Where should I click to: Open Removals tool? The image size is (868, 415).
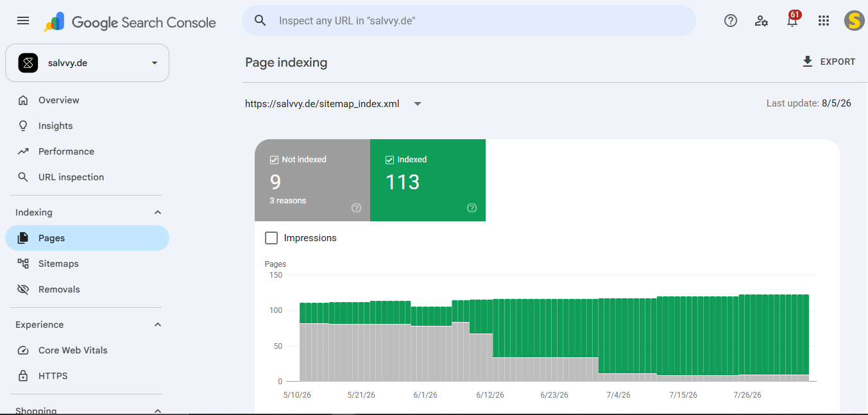[x=87, y=289]
